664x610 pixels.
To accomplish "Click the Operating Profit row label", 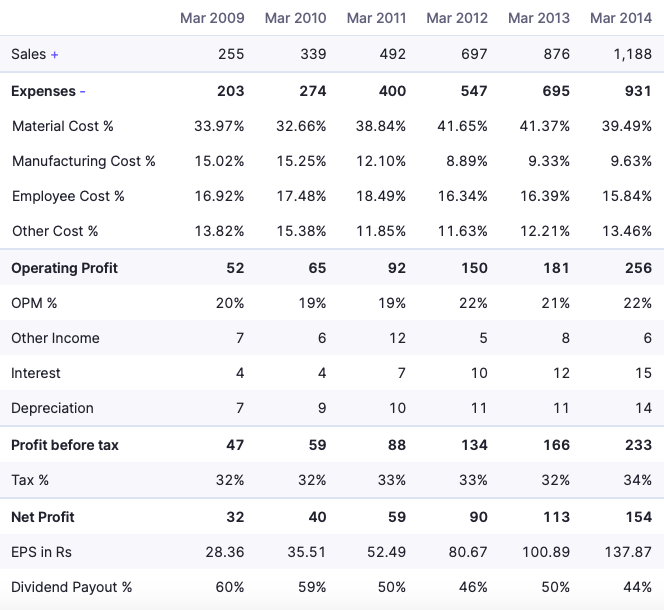I will coord(64,268).
